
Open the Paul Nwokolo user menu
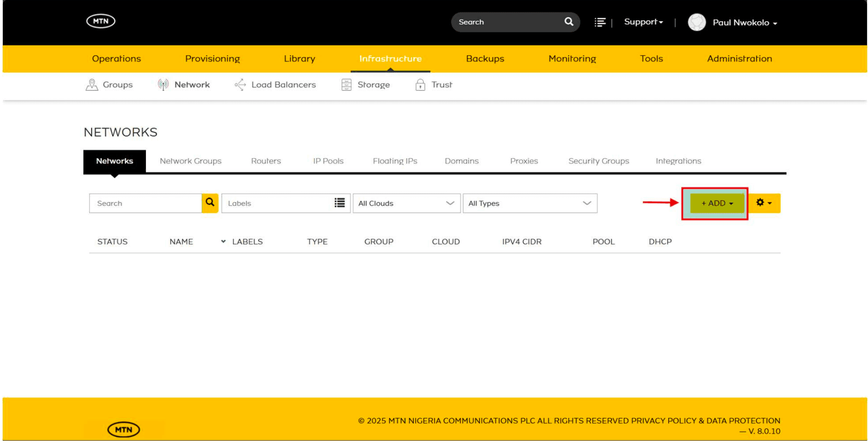(x=745, y=23)
